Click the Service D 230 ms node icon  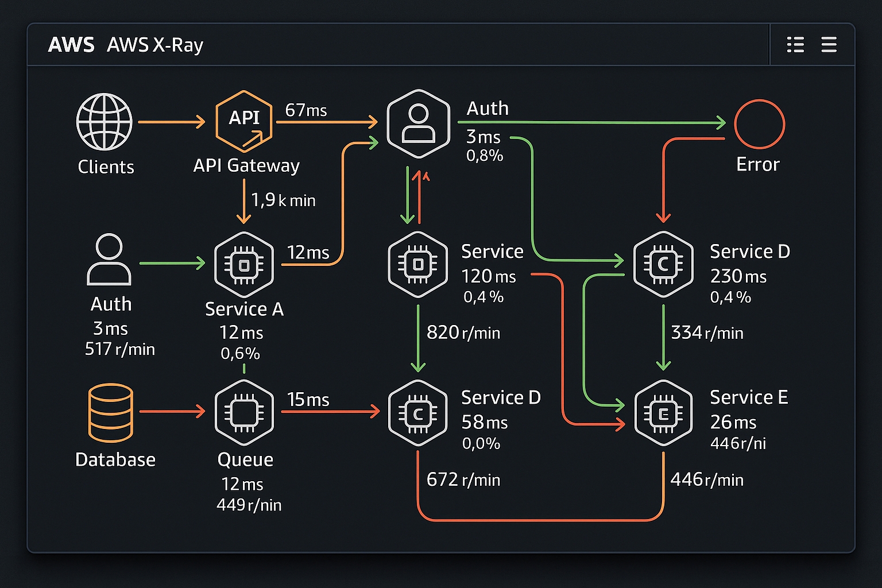pos(663,264)
